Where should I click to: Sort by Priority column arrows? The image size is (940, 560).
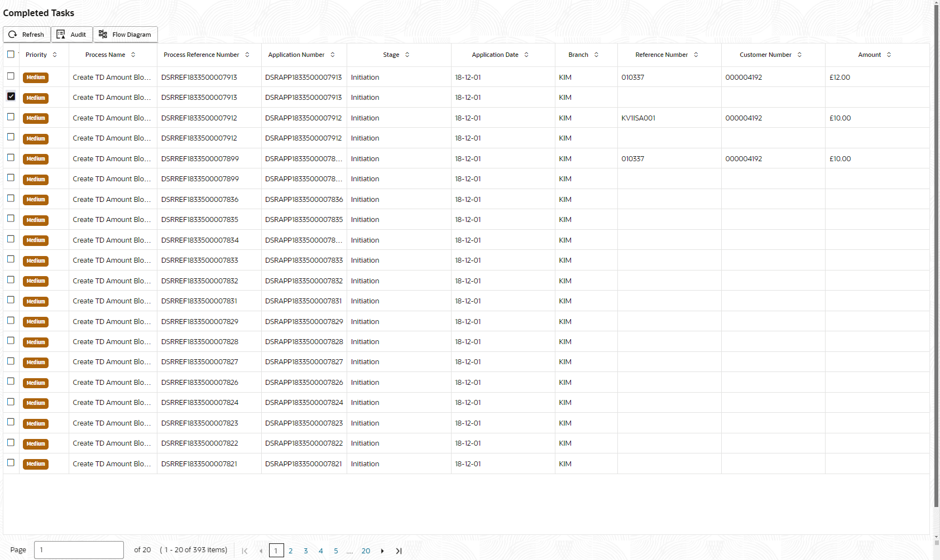tap(55, 55)
